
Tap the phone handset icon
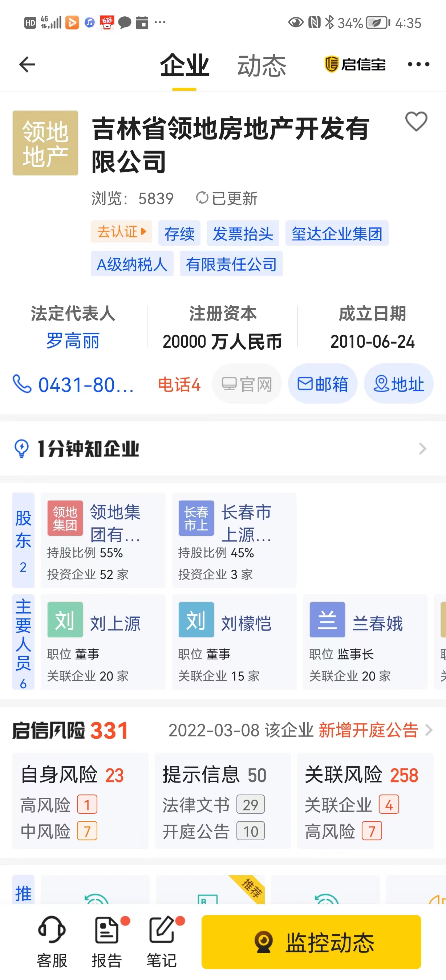22,384
